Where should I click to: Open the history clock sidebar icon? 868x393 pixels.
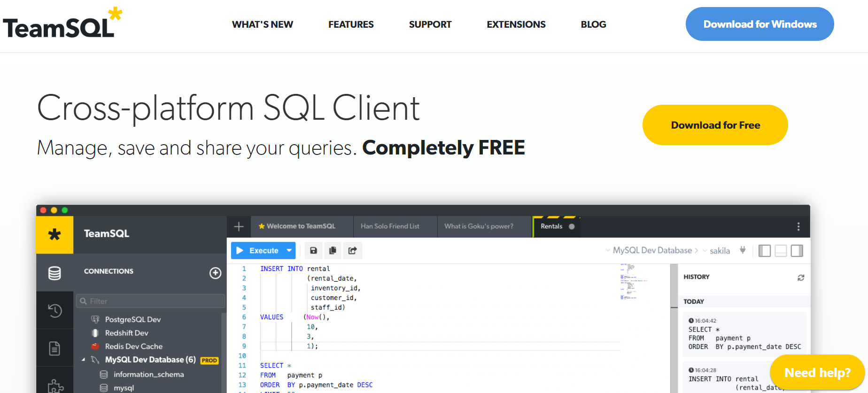coord(54,310)
